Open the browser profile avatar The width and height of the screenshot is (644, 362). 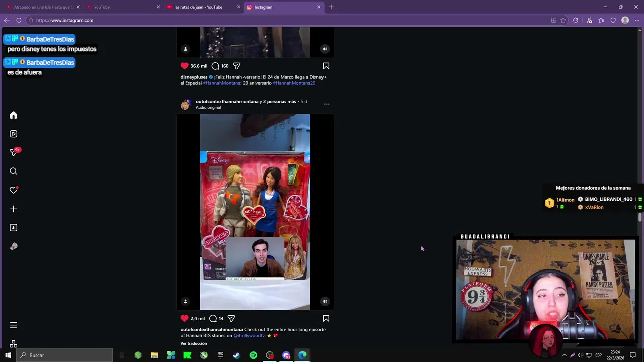pos(625,20)
